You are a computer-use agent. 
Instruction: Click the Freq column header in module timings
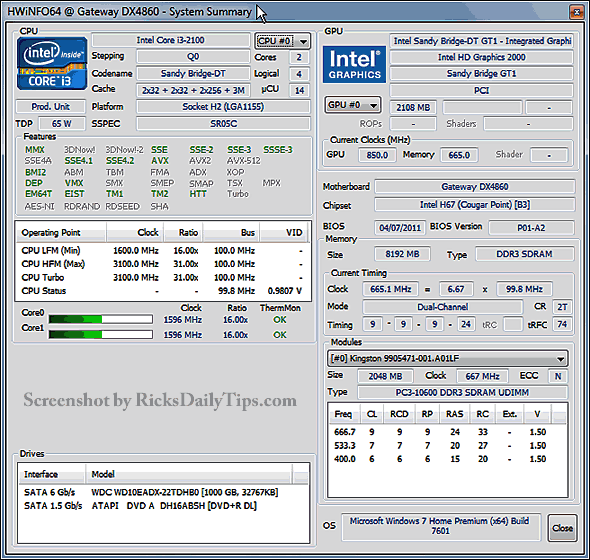(x=343, y=414)
